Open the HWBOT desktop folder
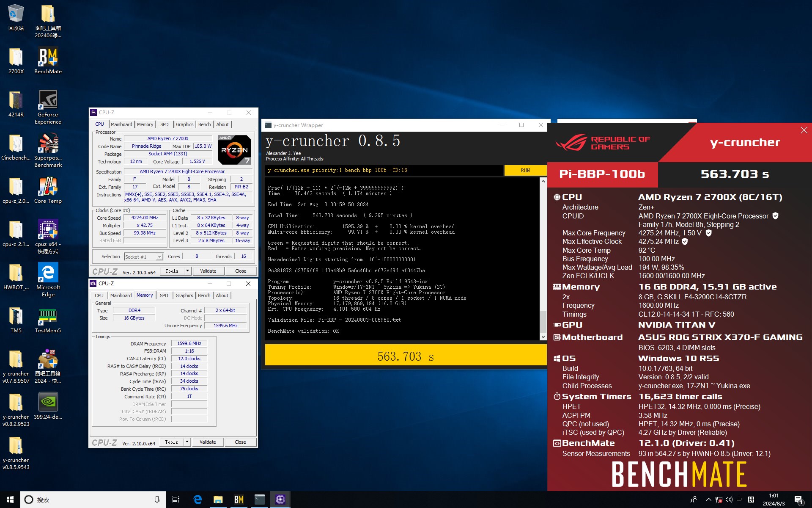812x508 pixels. 16,276
